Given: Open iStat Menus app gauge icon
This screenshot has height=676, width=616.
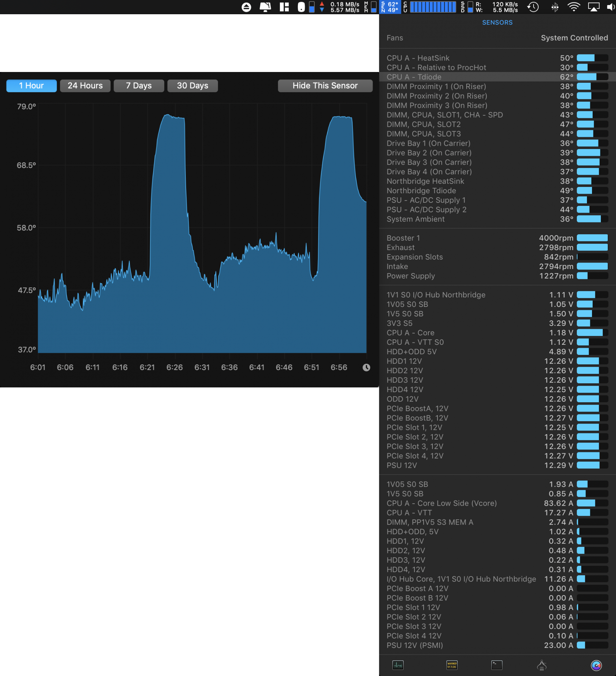Looking at the screenshot, I should click(596, 665).
